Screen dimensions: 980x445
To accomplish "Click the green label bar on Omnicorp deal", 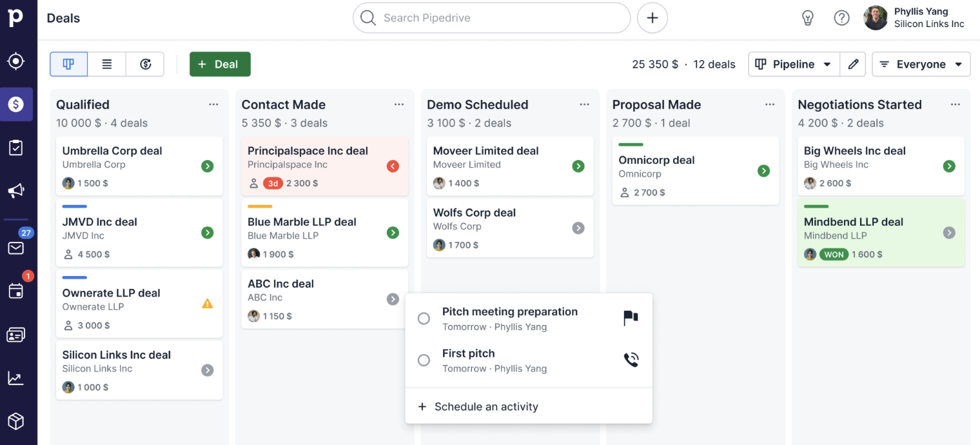I will click(x=631, y=144).
